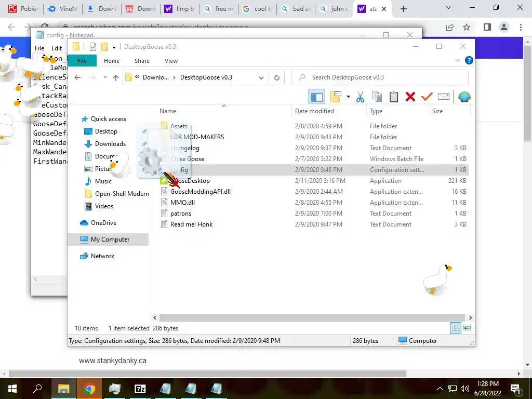Click the Cut scissors icon
532x399 pixels.
360,97
